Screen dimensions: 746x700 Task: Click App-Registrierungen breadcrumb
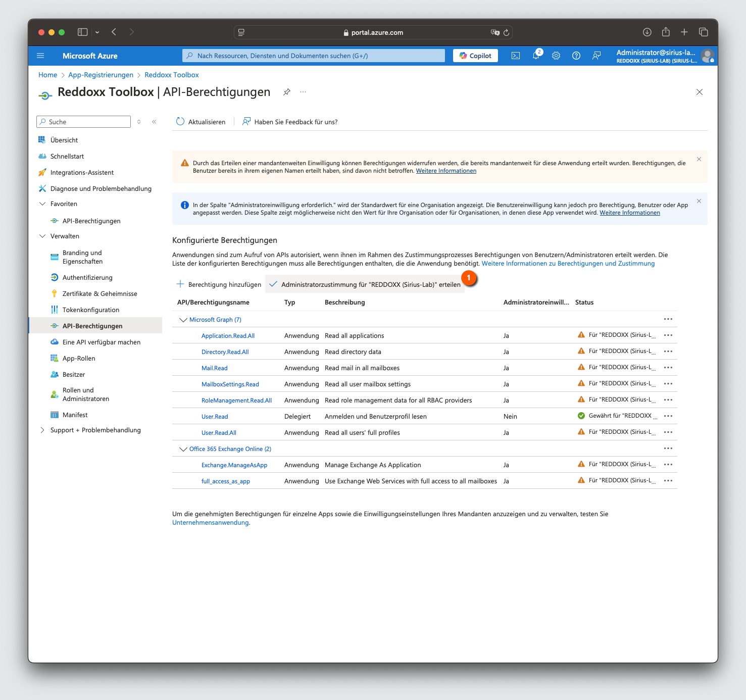coord(101,75)
